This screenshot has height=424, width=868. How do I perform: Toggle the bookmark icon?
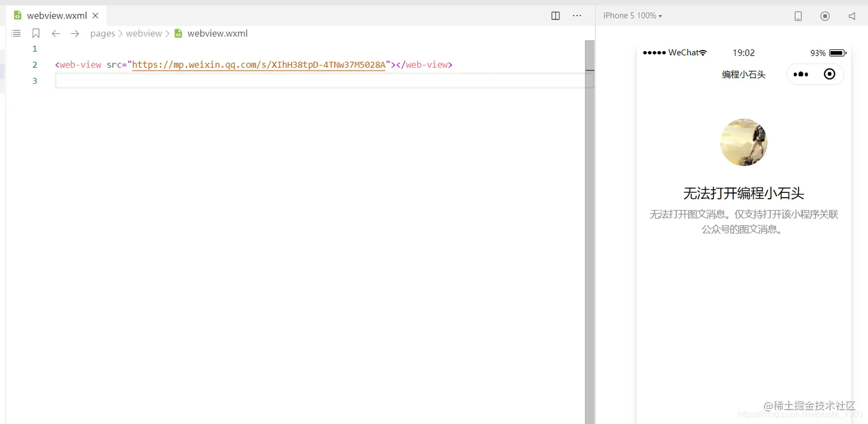36,33
